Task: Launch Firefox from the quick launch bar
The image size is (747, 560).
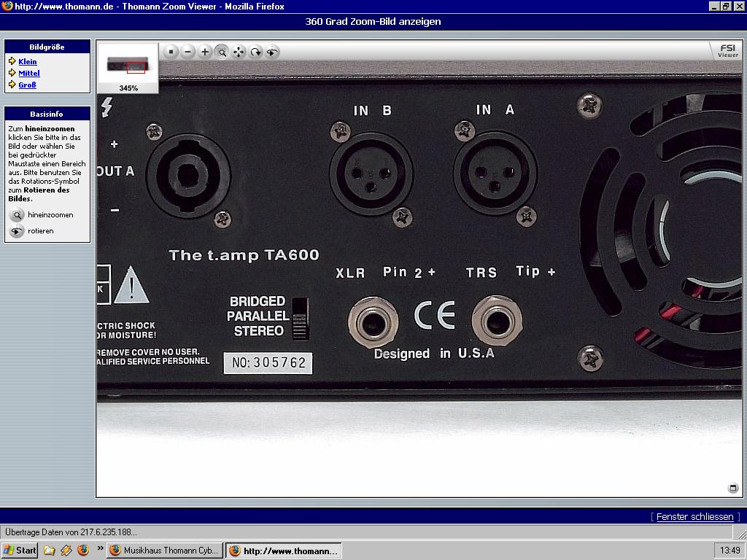Action: 83,551
